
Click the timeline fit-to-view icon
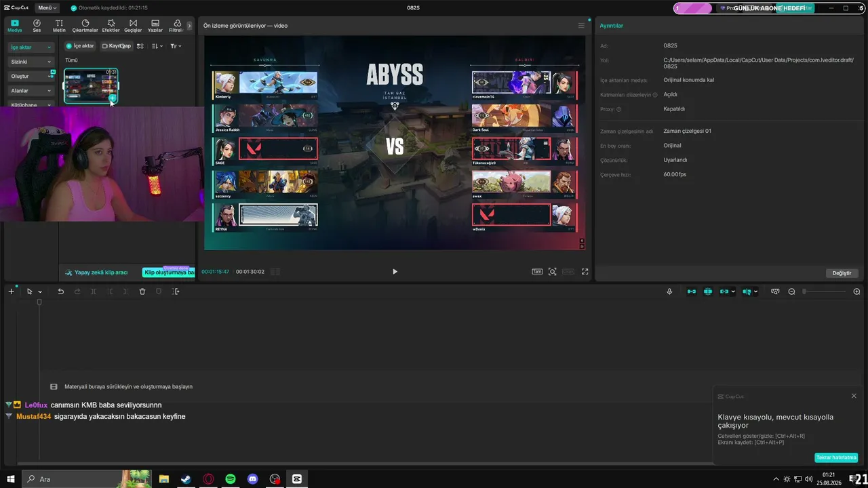[775, 291]
